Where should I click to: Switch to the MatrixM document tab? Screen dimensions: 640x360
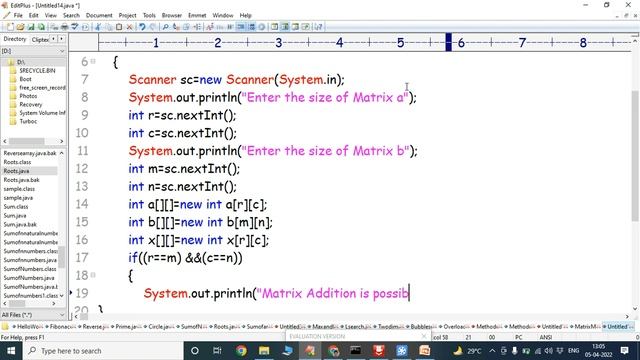tap(586, 327)
